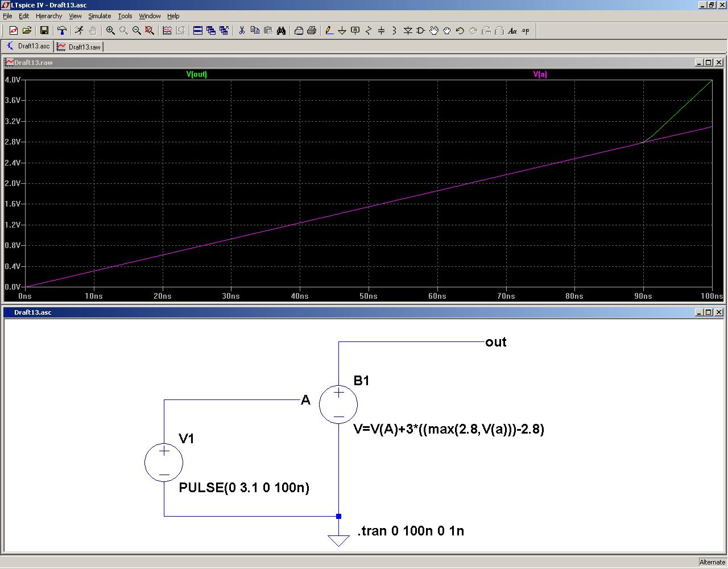Create a new schematic from the toolbar
728x569 pixels.
(14, 31)
